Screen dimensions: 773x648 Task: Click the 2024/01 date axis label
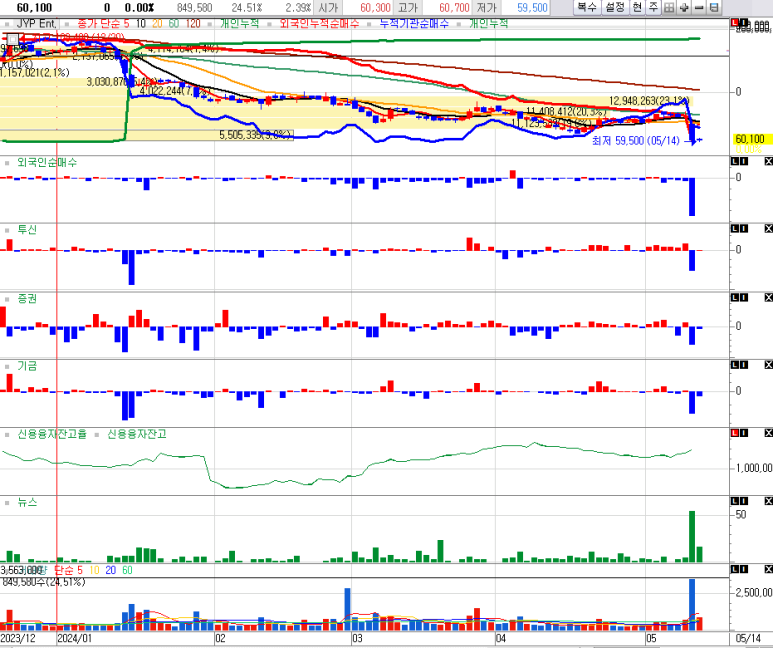point(74,638)
